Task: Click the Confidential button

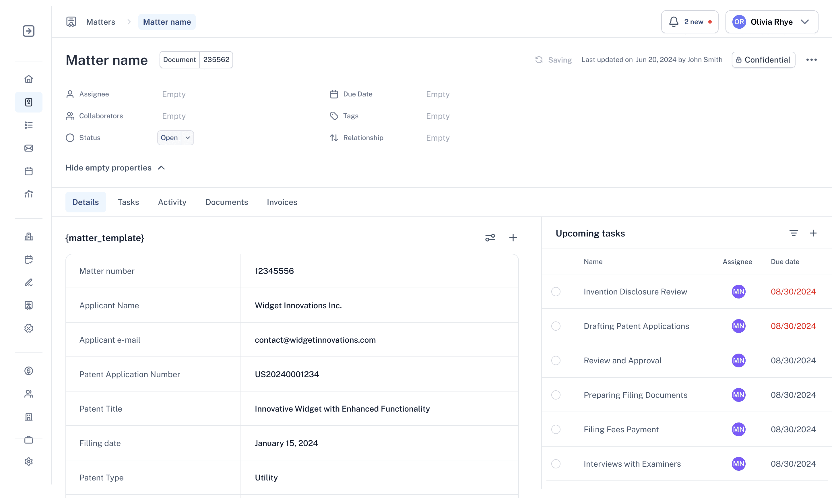Action: point(763,60)
